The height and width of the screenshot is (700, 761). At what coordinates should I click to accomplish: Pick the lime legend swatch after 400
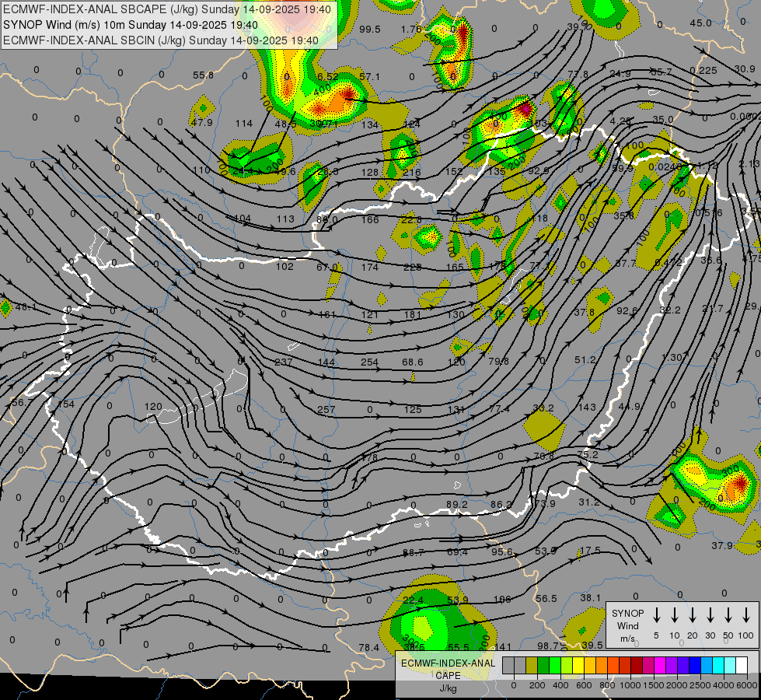[567, 666]
